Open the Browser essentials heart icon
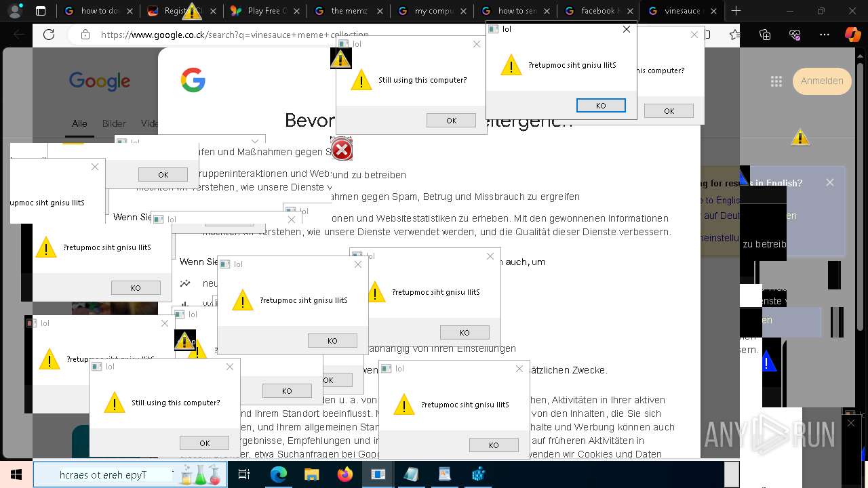 pos(795,35)
